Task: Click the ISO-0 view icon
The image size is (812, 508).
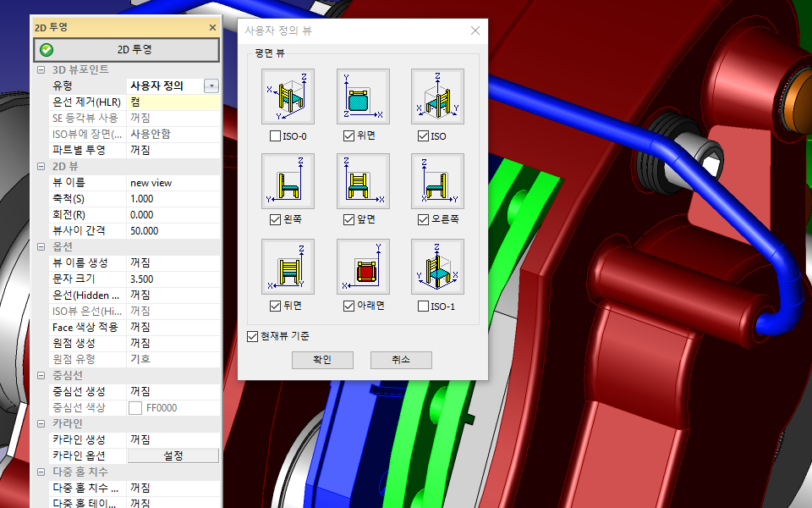Action: (288, 96)
